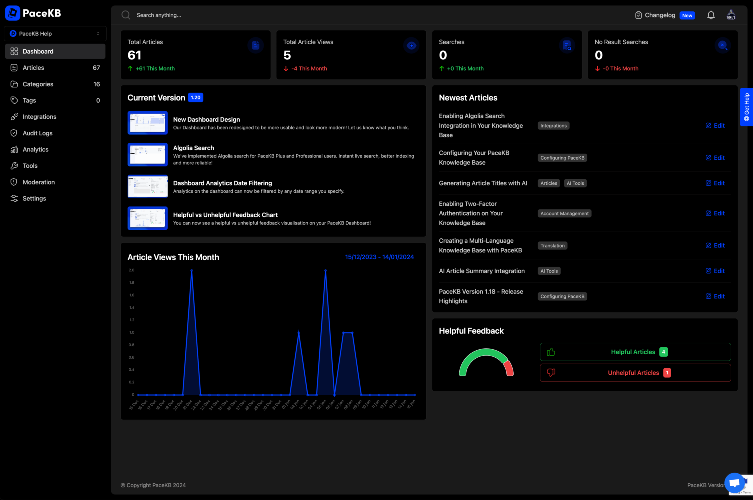Click the Audit Logs shield icon
This screenshot has width=753, height=500.
14,133
